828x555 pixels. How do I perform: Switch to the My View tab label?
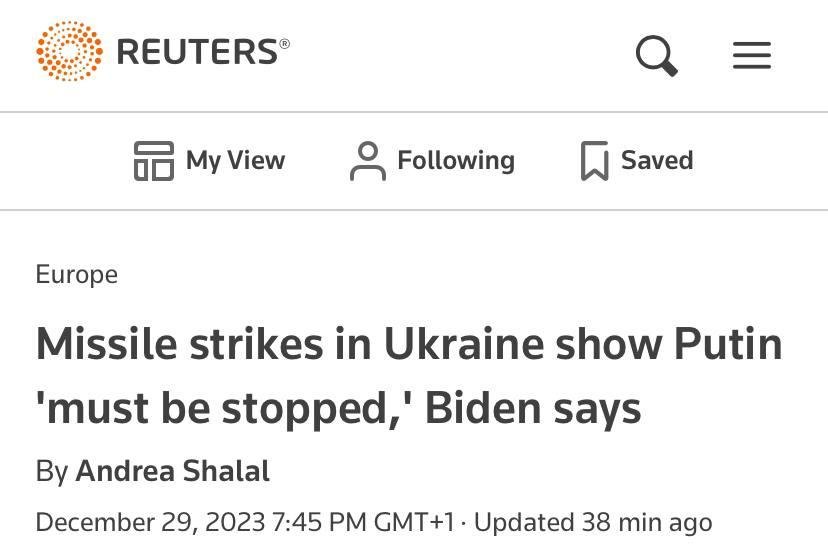(235, 160)
